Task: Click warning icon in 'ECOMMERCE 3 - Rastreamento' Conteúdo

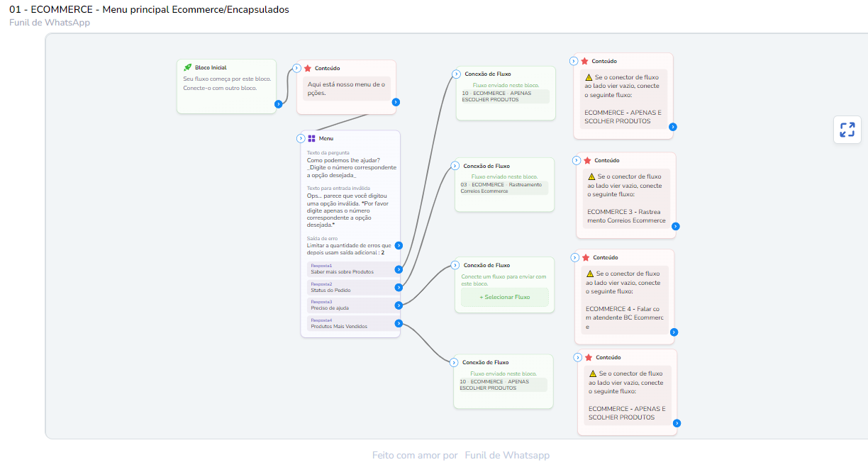Action: point(591,176)
